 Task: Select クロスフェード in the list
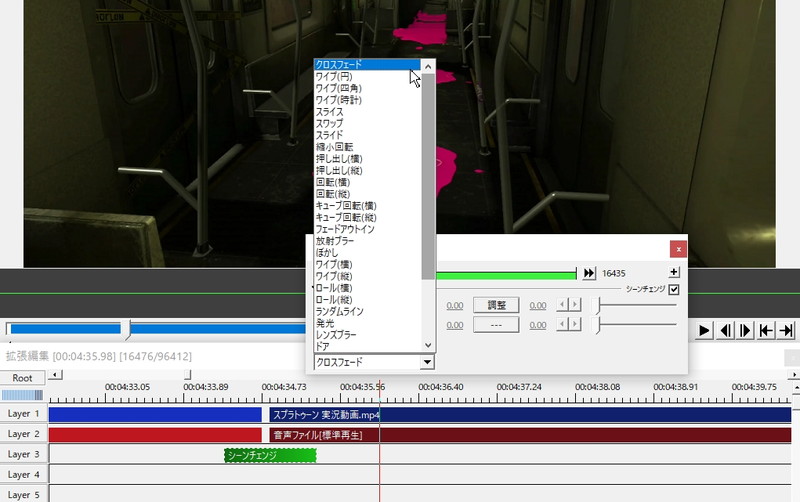(367, 64)
